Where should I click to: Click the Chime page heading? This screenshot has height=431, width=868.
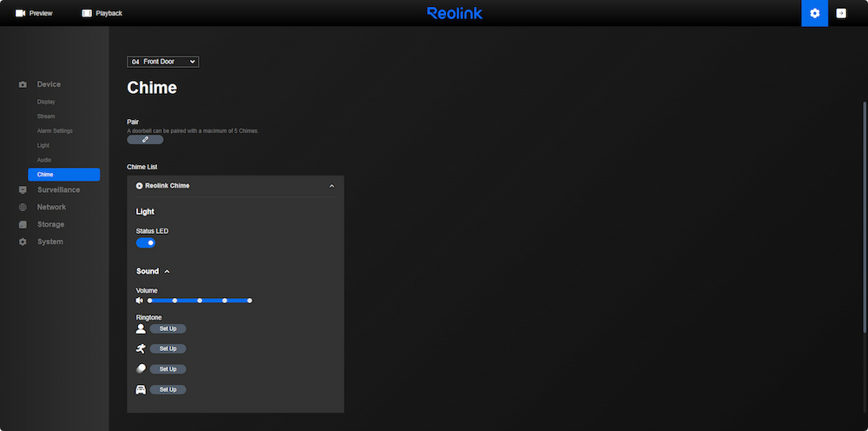tap(152, 88)
